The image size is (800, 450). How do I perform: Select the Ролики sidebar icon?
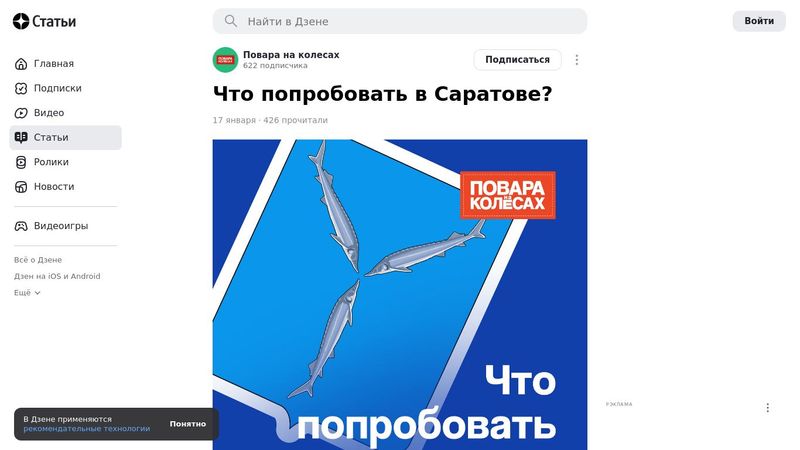tap(21, 162)
